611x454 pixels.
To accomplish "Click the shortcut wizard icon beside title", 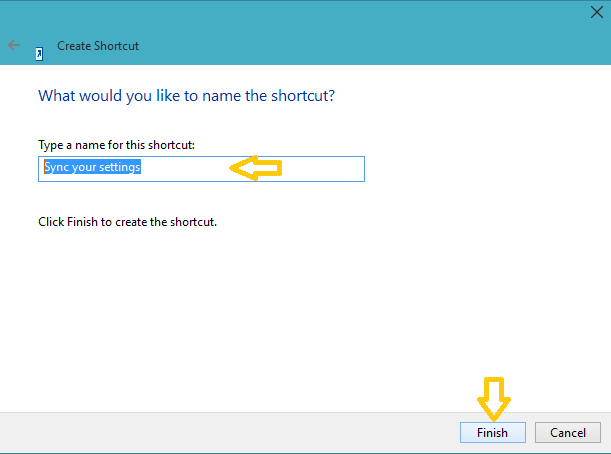I will click(39, 54).
